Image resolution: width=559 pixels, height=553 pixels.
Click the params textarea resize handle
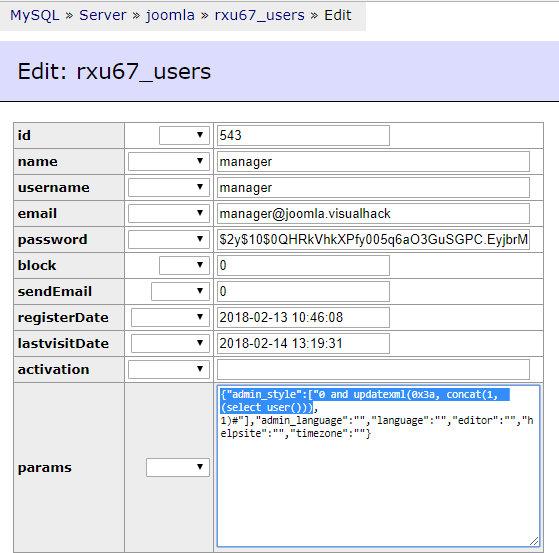pyautogui.click(x=534, y=541)
